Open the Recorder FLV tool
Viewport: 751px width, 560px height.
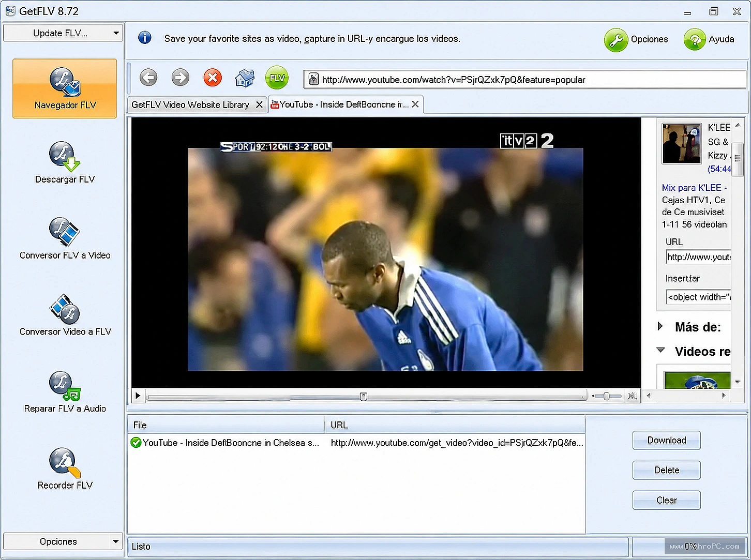(x=65, y=468)
